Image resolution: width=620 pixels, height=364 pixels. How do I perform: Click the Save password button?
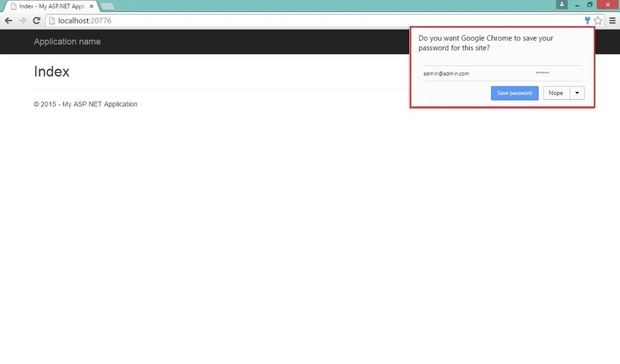(x=515, y=93)
